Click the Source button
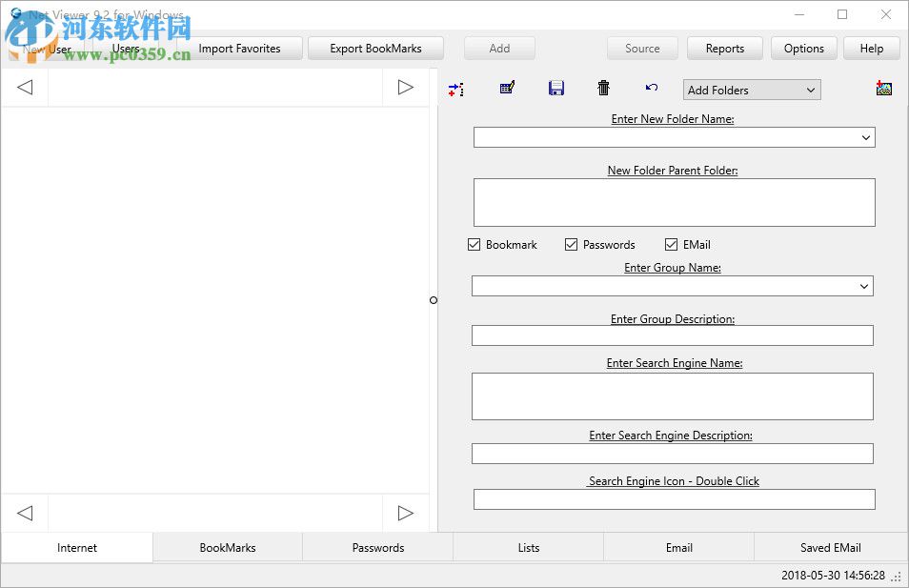909x588 pixels. pyautogui.click(x=642, y=49)
